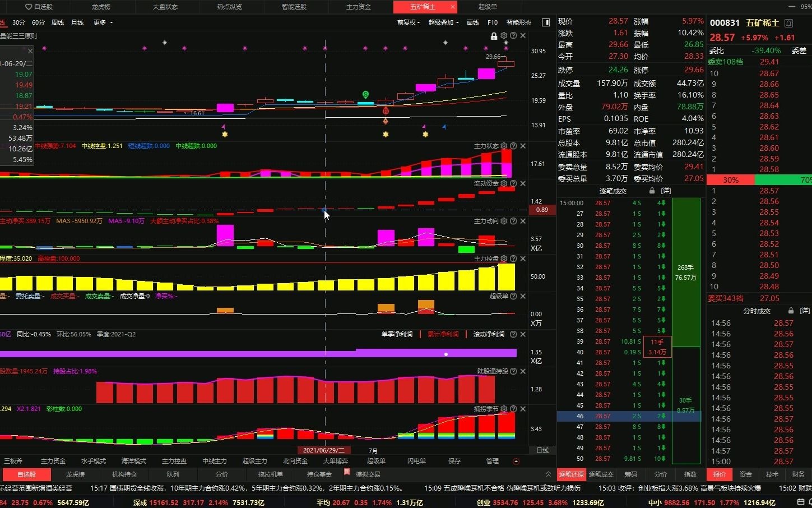This screenshot has width=812, height=508.
Task: Switch to 筹码 bottom tab
Action: [x=631, y=474]
